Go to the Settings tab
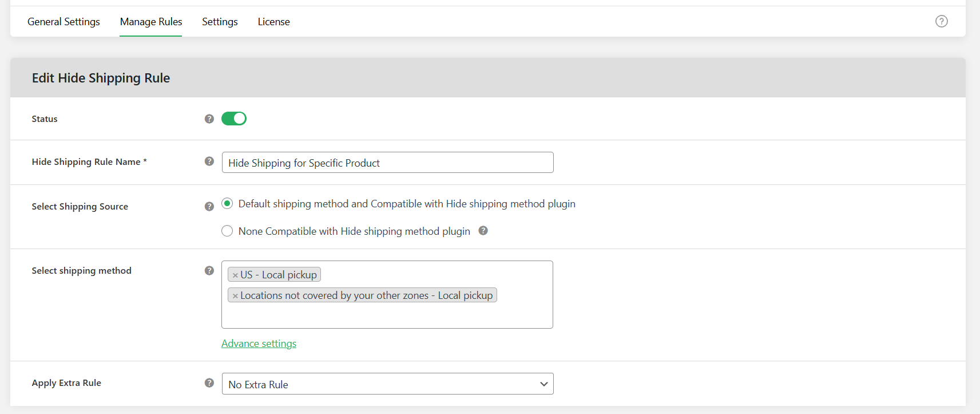 coord(220,22)
